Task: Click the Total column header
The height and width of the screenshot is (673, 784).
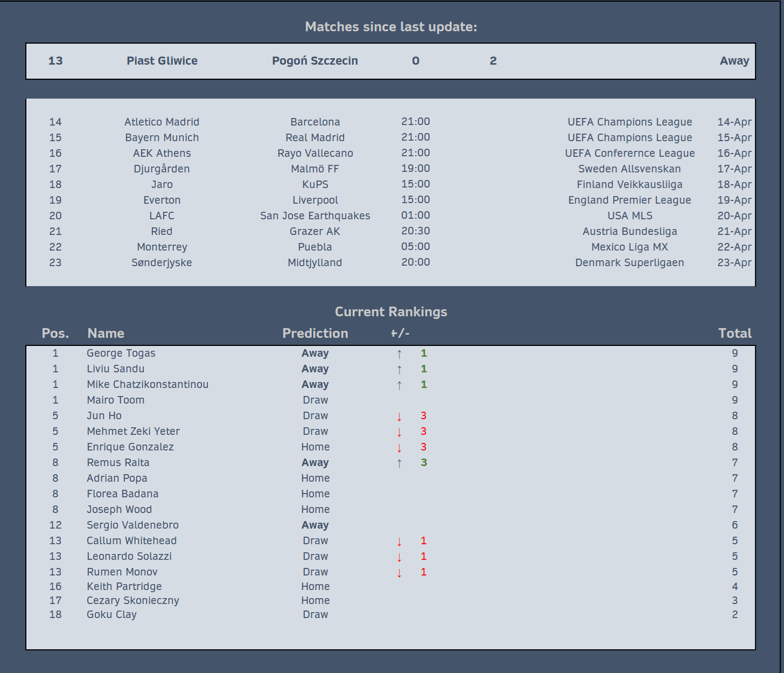Action: pos(735,334)
